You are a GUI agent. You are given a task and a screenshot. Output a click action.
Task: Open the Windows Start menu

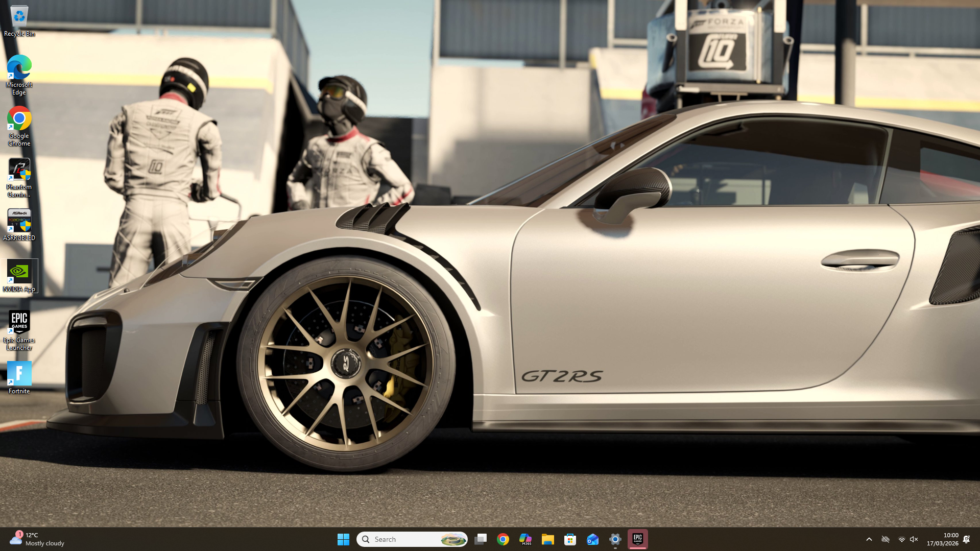(343, 539)
